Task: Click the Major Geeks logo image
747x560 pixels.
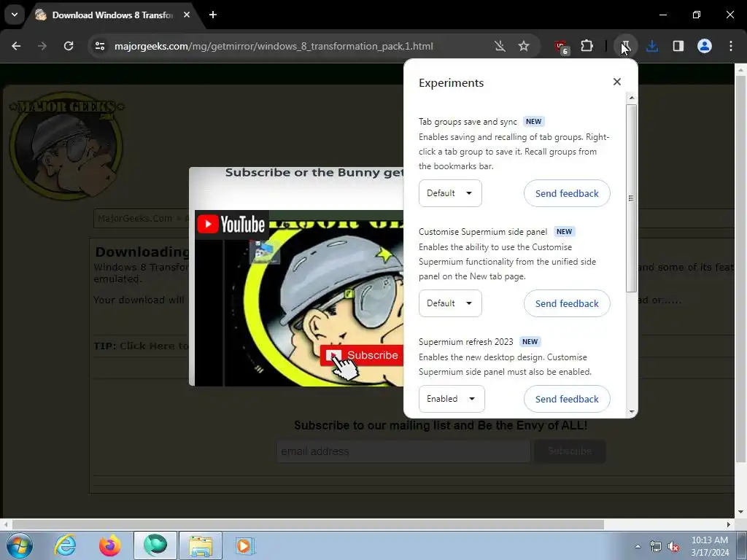Action: tap(66, 145)
